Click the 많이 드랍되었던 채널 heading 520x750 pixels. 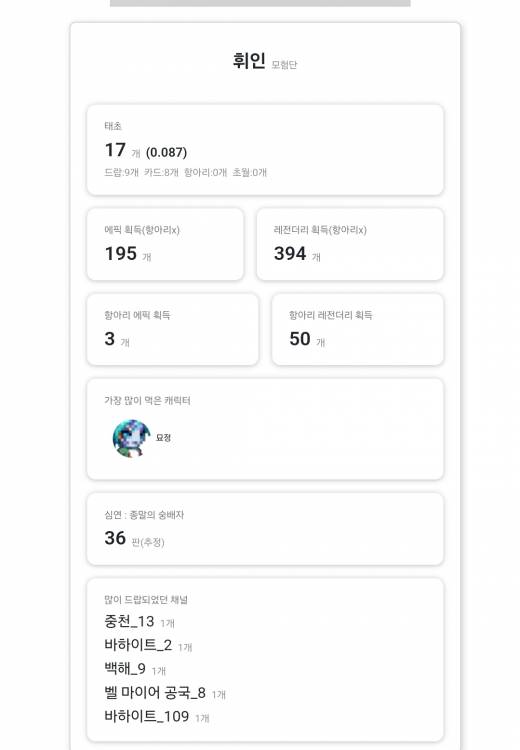click(146, 600)
